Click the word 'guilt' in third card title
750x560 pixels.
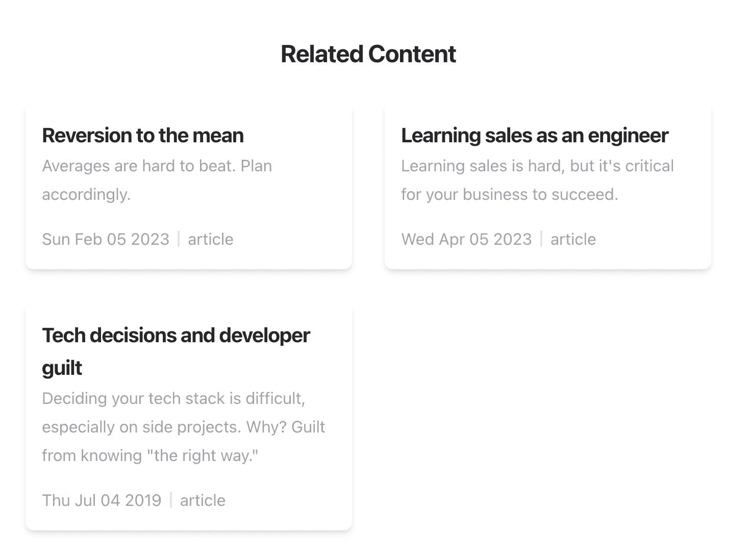click(62, 368)
